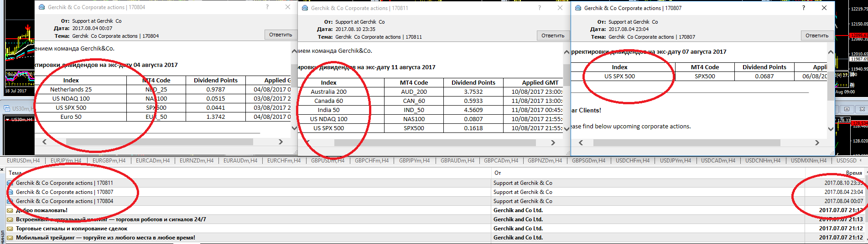Screen dimensions: 868x244
Task: Click the scroll-up arrow in the 170807 dialog
Action: pos(831,52)
